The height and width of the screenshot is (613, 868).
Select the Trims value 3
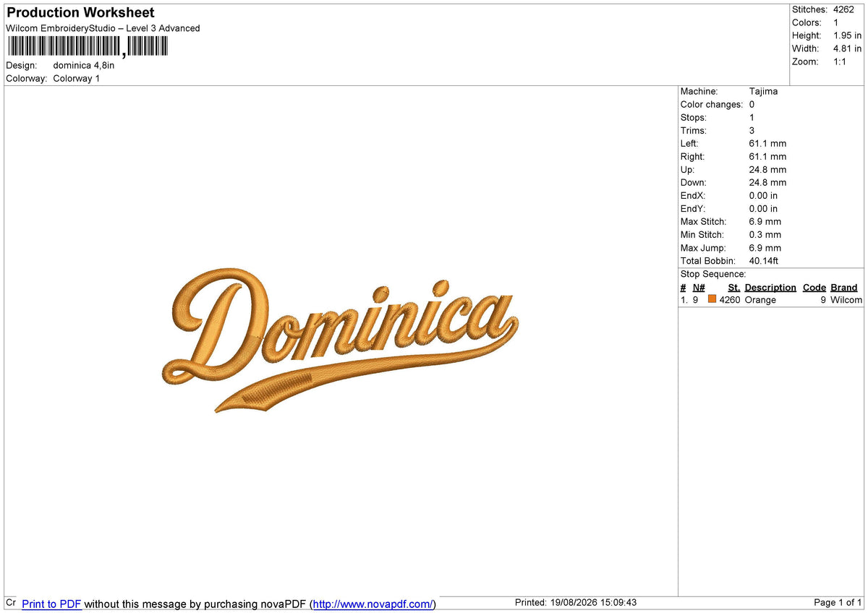752,130
